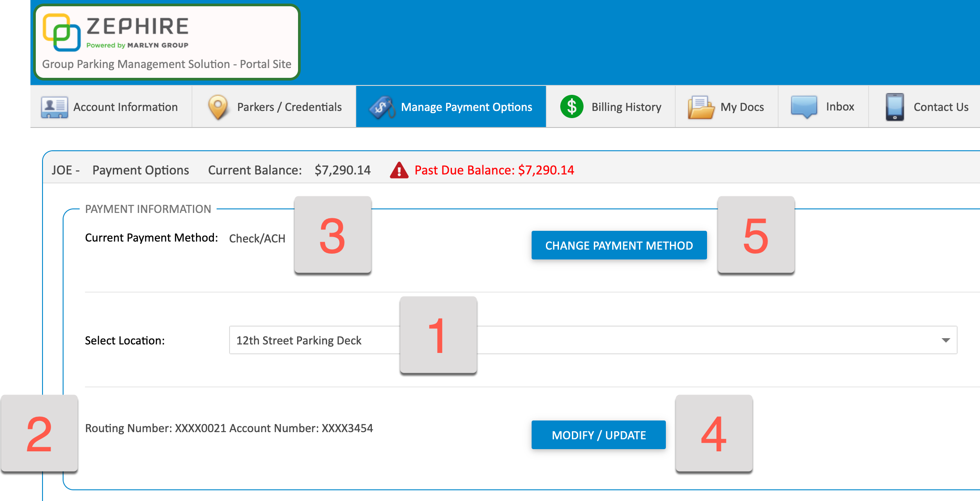Open Billing History via the green dollar icon

[x=572, y=106]
